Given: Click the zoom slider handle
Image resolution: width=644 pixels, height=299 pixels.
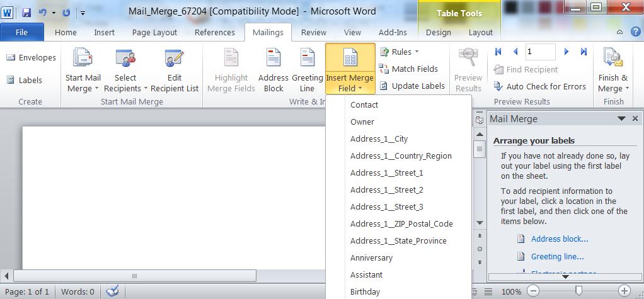Looking at the screenshot, I should [578, 291].
